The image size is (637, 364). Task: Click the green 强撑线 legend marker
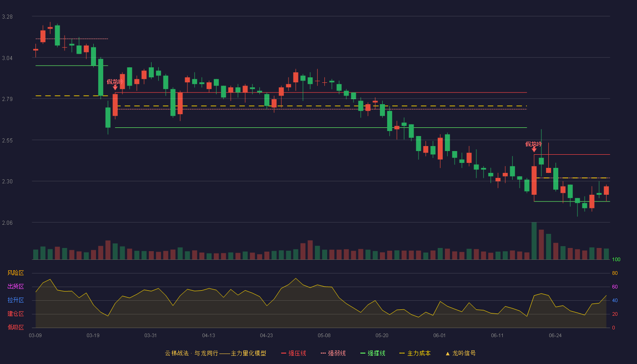(363, 354)
